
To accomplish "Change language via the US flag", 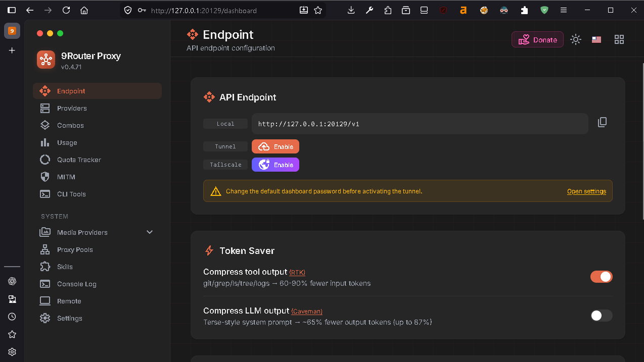I will point(596,39).
